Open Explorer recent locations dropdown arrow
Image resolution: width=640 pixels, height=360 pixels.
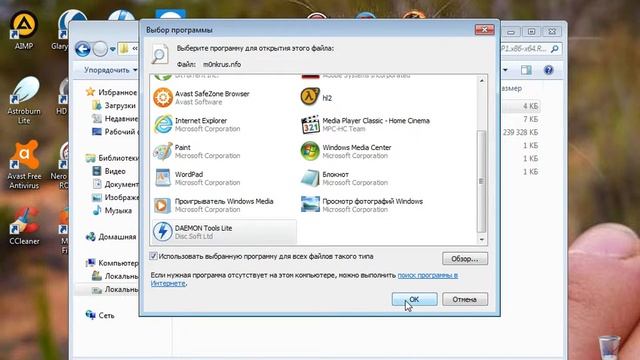113,49
